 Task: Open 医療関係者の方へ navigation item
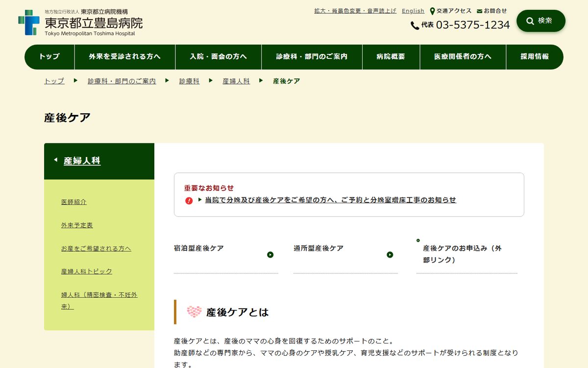pos(463,57)
